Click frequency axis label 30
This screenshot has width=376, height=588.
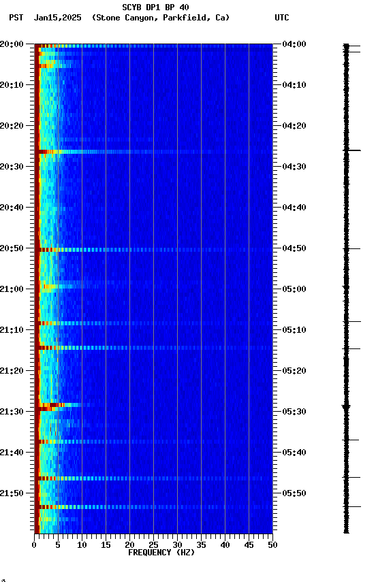click(x=177, y=545)
